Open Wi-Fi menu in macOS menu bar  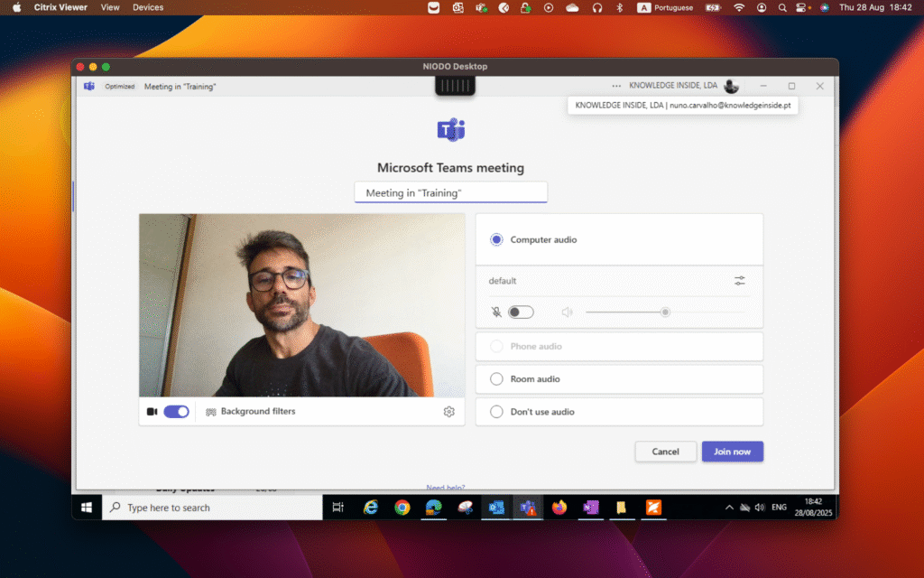(x=739, y=7)
